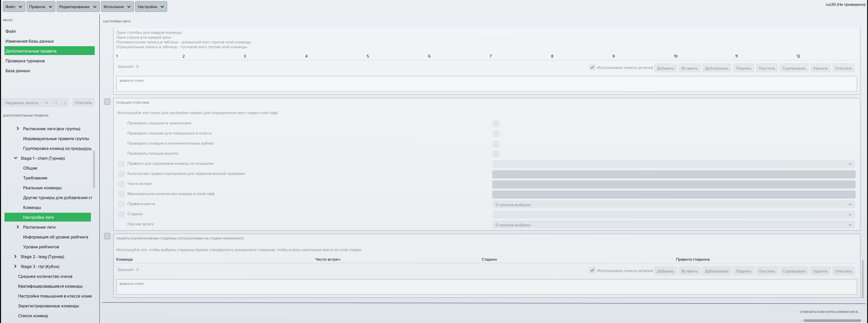868x323 pixels.
Task: Select Среднее количество очков
Action: click(x=45, y=277)
